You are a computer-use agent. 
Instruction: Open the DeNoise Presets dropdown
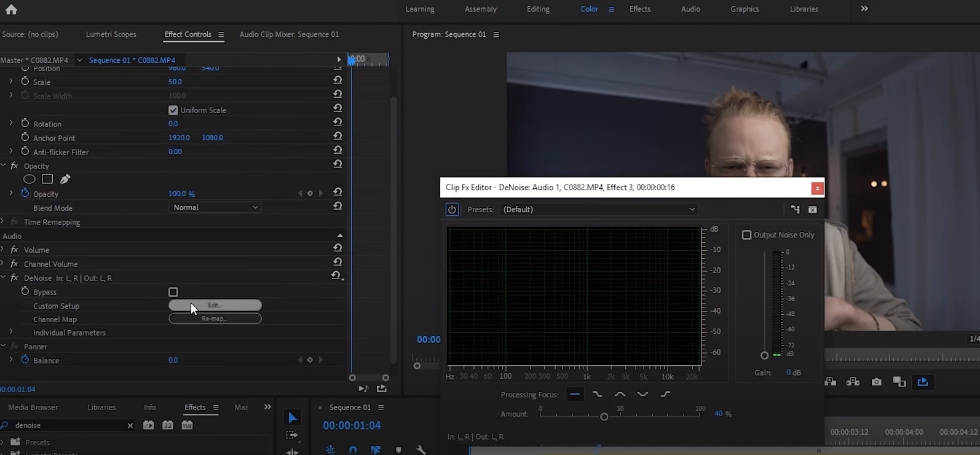click(x=598, y=210)
